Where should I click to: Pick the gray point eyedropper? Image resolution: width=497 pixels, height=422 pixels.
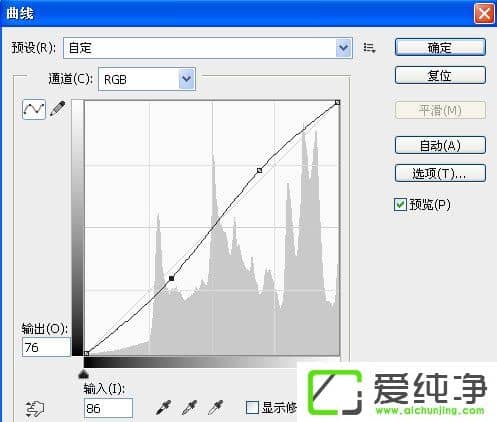pyautogui.click(x=190, y=407)
